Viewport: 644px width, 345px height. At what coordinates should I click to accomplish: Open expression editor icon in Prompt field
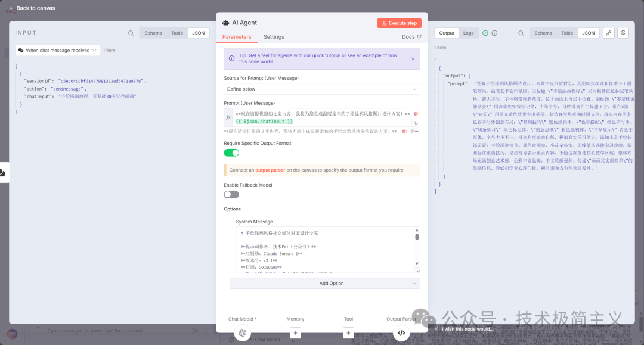(x=416, y=123)
